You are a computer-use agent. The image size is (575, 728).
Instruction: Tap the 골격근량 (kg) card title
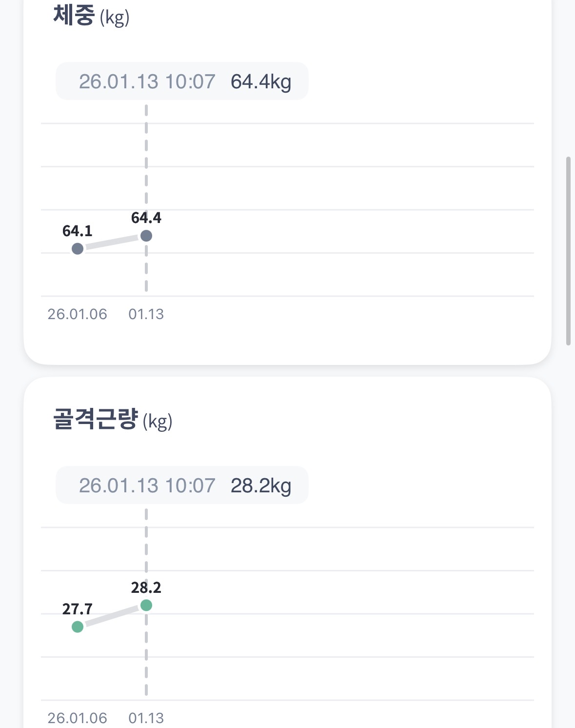point(113,420)
